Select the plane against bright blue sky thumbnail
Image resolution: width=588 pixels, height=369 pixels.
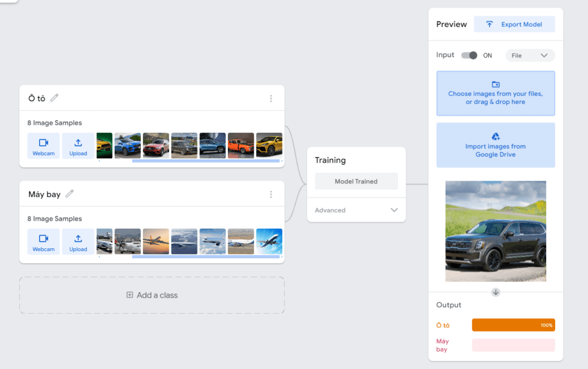coord(269,241)
